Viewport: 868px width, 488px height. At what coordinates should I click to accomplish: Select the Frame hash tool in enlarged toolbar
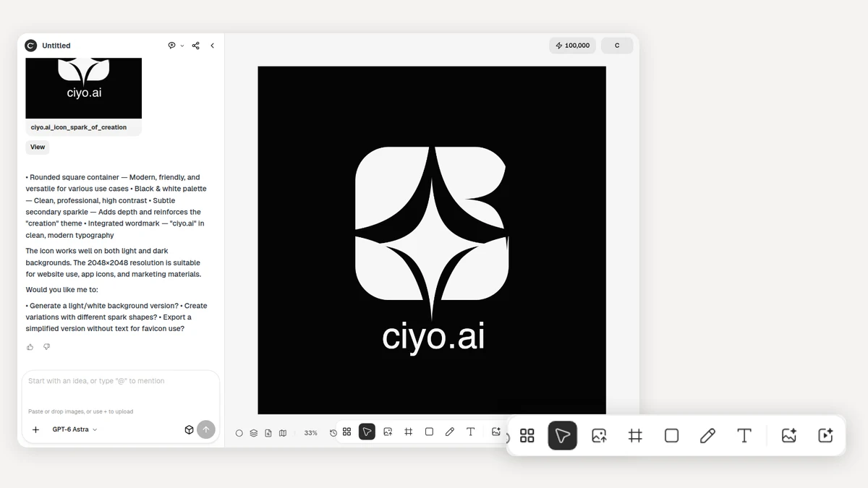(x=635, y=435)
